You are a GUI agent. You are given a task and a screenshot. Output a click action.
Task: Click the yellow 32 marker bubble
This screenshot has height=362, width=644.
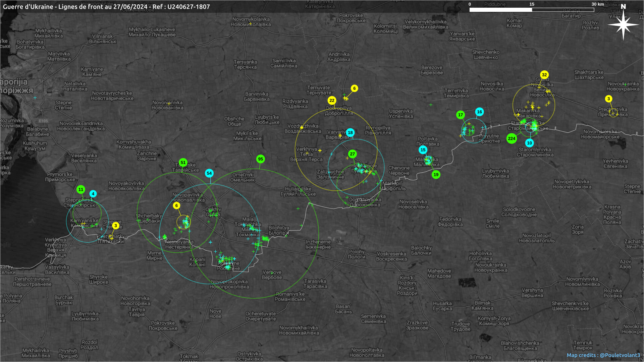click(x=544, y=75)
